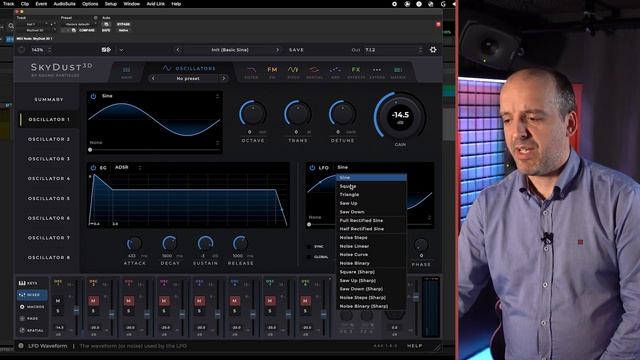Open the Spatial section icon in top bar
Screen dimensions: 640x360
[314, 69]
